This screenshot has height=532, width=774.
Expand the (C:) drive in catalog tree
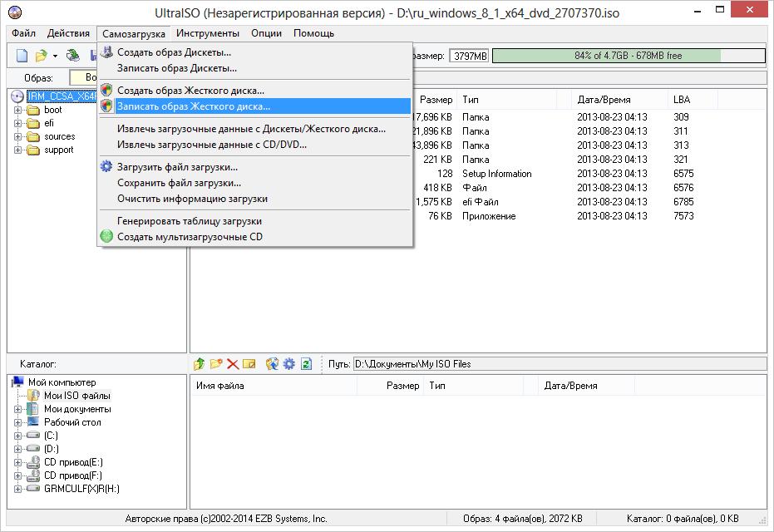tap(17, 436)
